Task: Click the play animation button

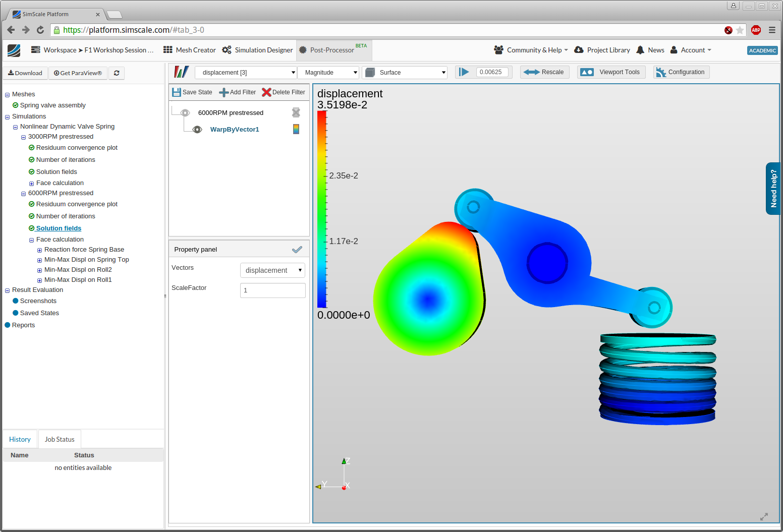Action: click(464, 72)
